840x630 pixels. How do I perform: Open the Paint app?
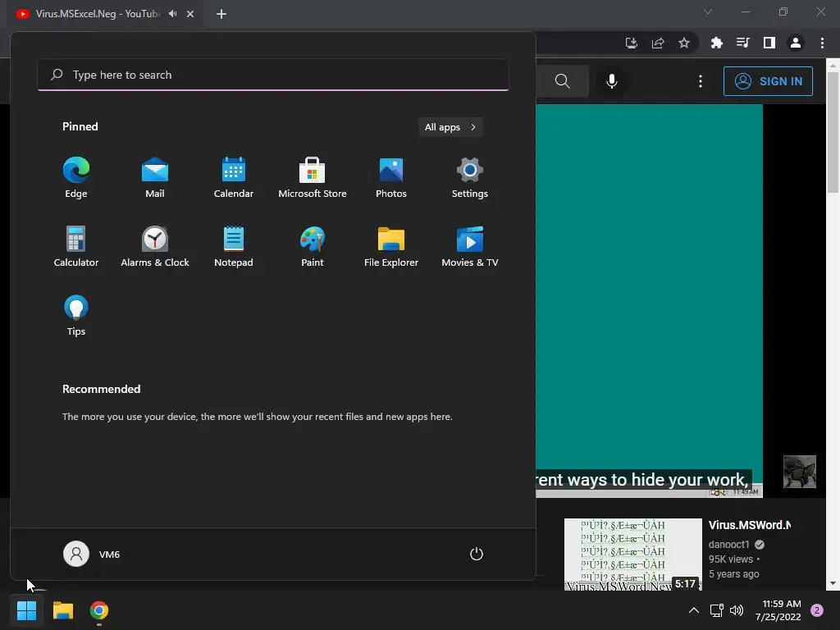(313, 246)
